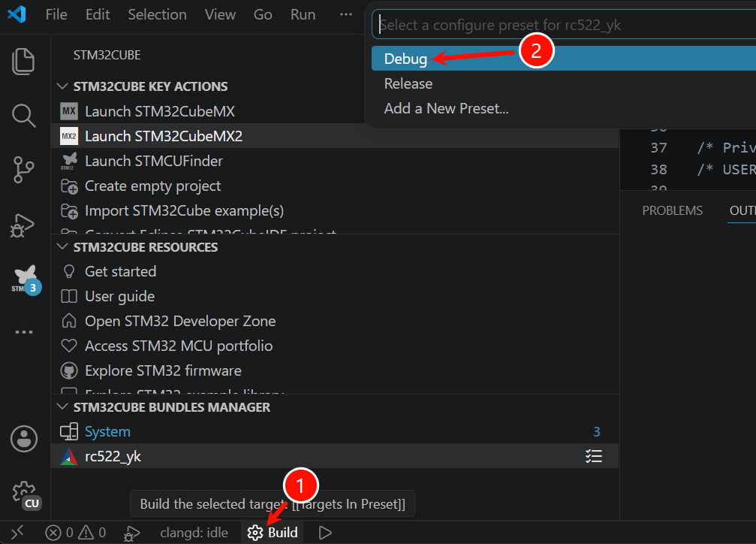Click the lightbulb icon beside Get started
The image size is (756, 544).
pos(69,271)
